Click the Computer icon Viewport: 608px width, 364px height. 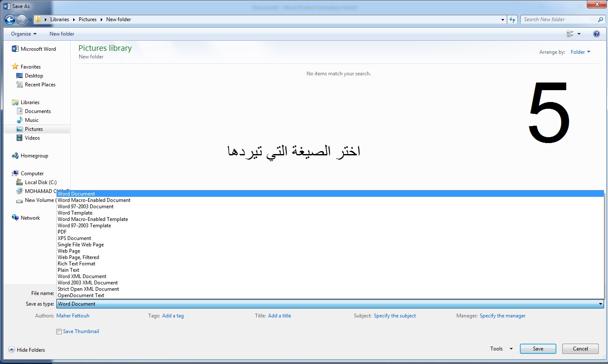[x=15, y=173]
